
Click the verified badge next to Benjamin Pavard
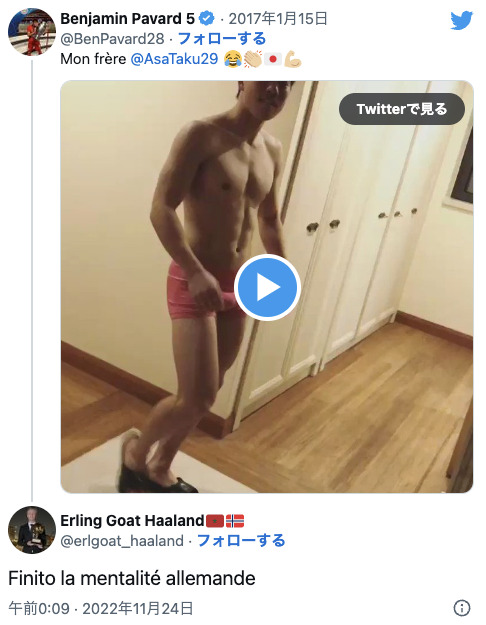pos(207,18)
